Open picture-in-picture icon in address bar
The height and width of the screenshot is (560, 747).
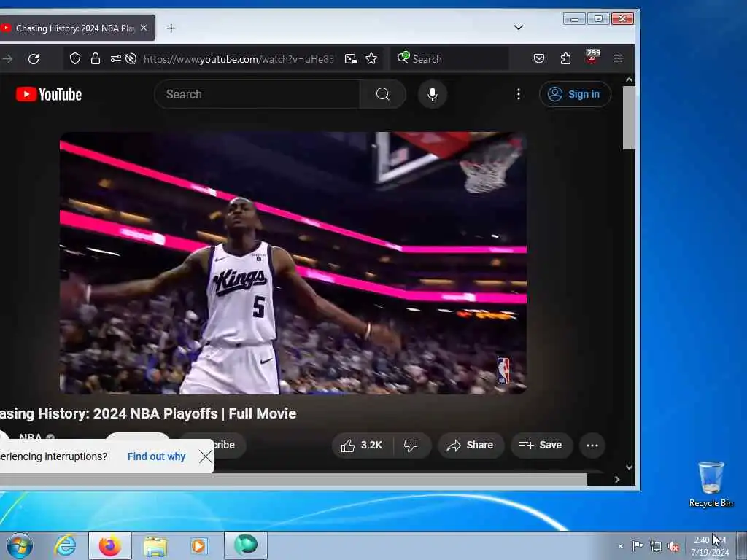[x=351, y=58]
